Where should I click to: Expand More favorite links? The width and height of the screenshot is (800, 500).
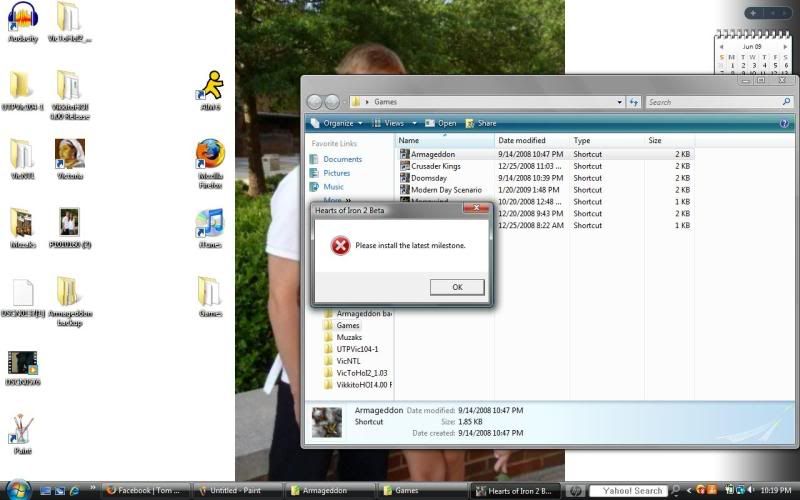tap(337, 199)
